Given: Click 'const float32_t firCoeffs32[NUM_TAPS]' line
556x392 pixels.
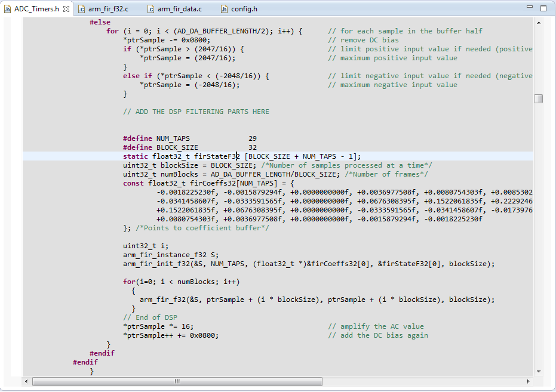Looking at the screenshot, I should pyautogui.click(x=208, y=183).
